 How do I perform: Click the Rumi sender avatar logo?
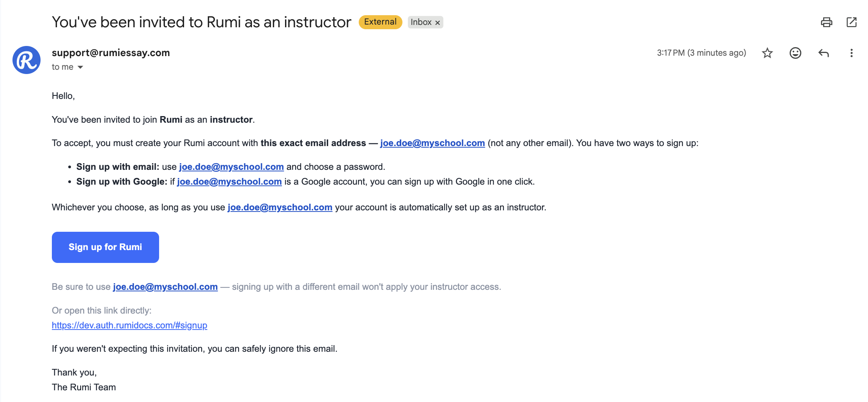pos(27,60)
